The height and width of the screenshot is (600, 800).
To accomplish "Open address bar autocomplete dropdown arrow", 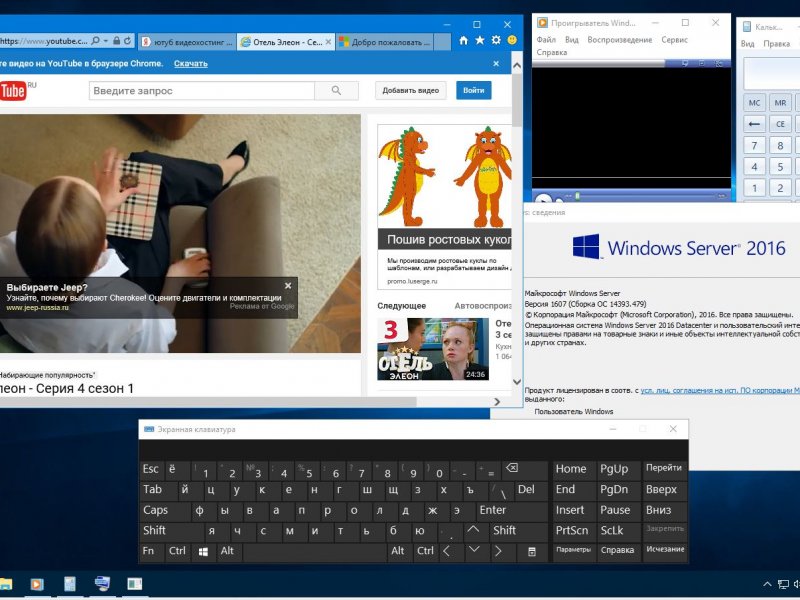I will click(x=106, y=41).
